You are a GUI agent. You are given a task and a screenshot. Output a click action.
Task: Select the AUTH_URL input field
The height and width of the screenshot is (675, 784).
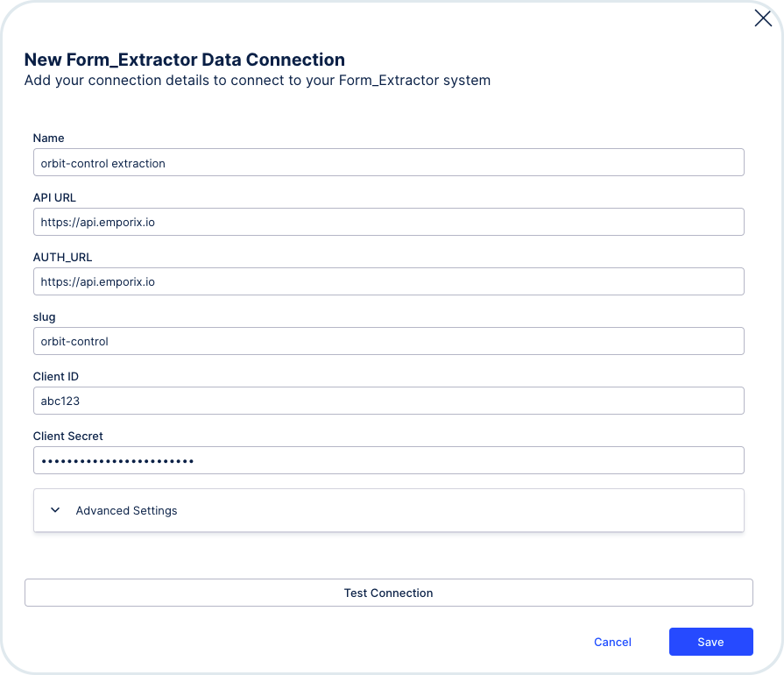(389, 281)
